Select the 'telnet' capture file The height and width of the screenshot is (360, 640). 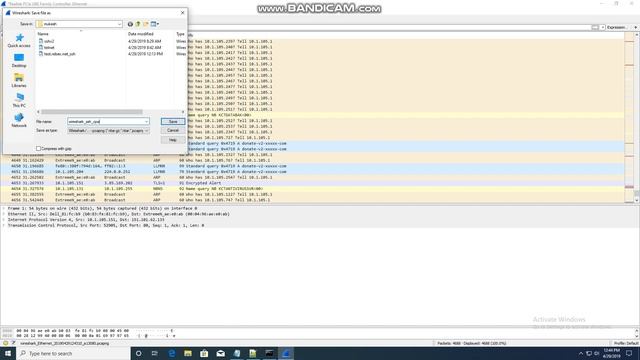pos(49,47)
